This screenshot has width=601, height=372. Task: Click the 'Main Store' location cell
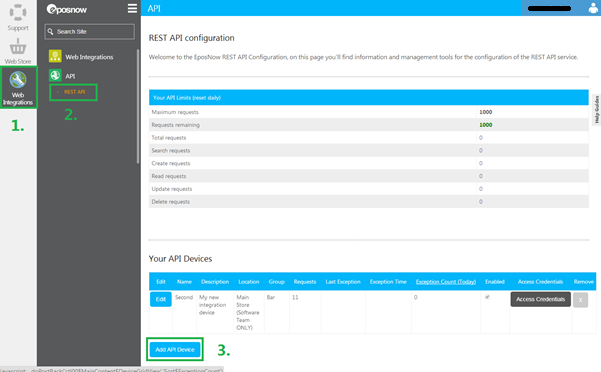pyautogui.click(x=248, y=312)
